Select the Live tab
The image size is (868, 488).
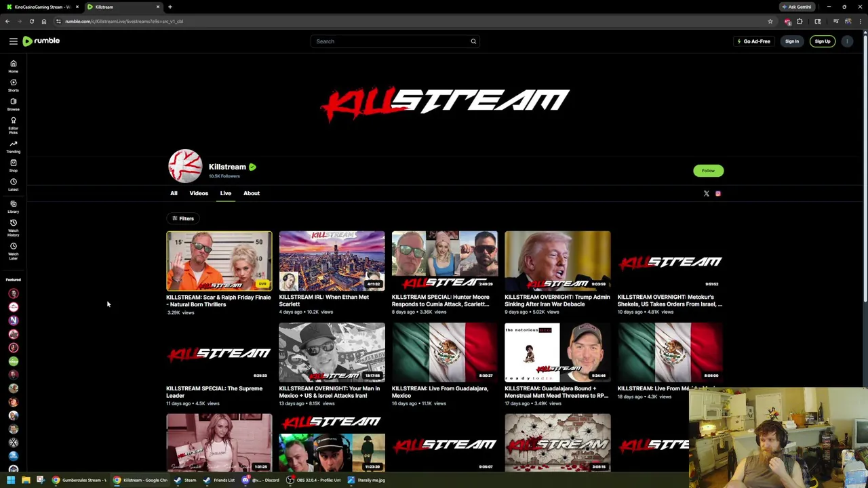[x=225, y=193]
